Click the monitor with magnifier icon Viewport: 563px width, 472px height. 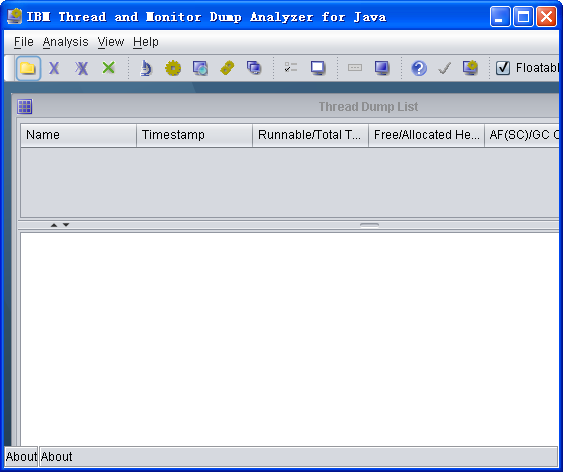[x=200, y=68]
